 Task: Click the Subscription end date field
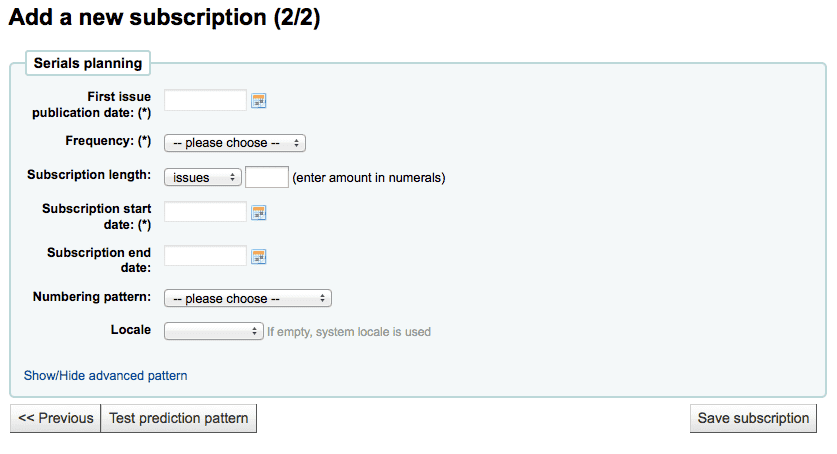point(206,256)
